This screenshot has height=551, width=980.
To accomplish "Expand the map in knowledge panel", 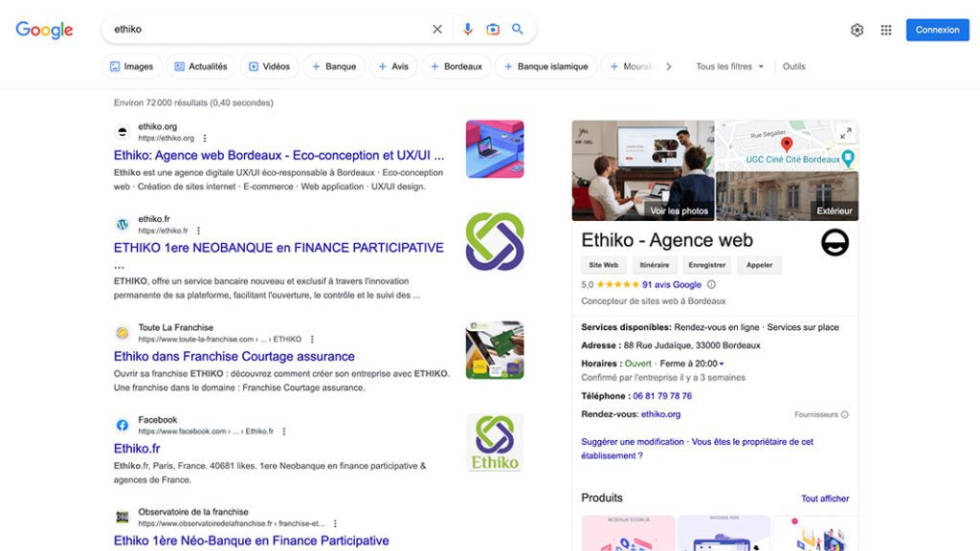I will tap(845, 133).
